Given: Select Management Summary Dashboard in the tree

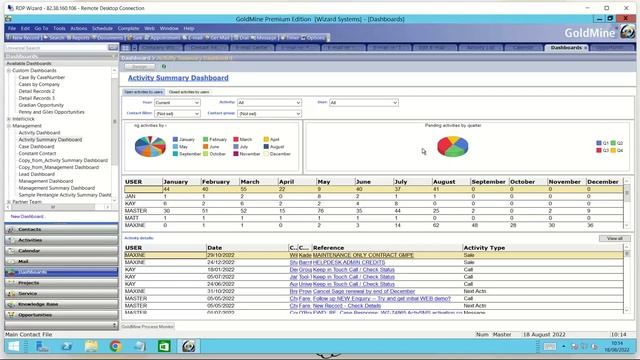Looking at the screenshot, I should [x=57, y=188].
